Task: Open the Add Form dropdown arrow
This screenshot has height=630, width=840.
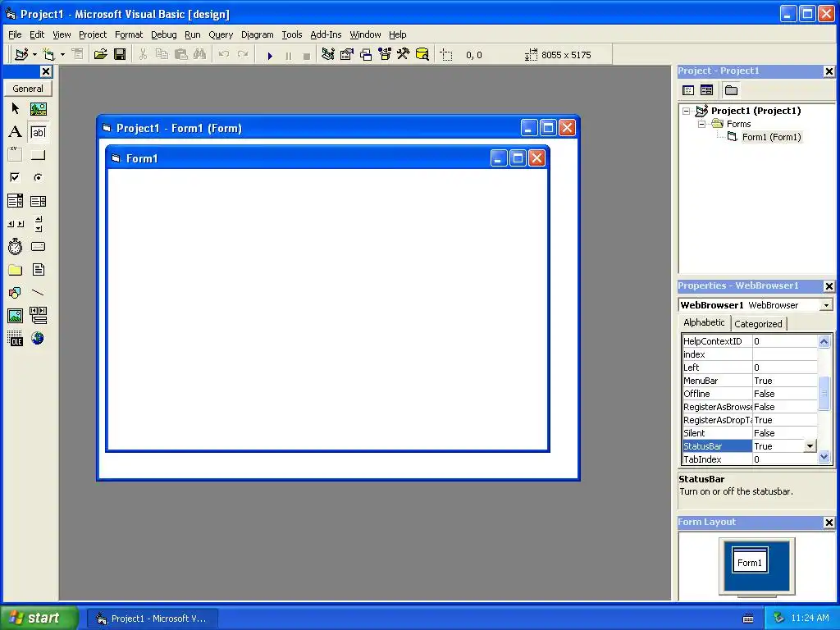Action: pos(62,55)
